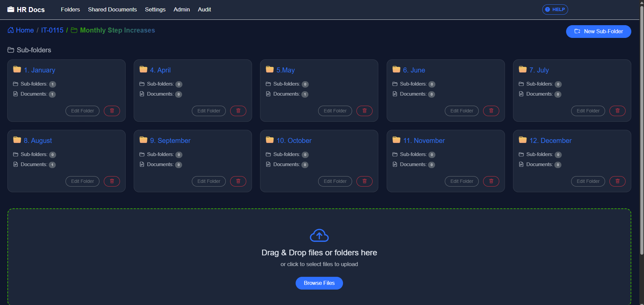Click the cloud upload icon
This screenshot has width=644, height=305.
[319, 235]
